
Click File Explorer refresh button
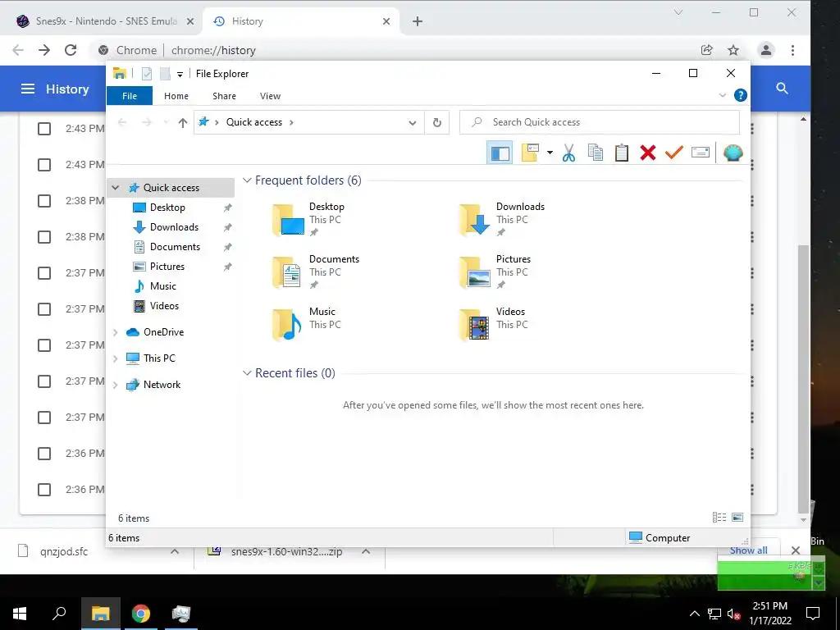tap(437, 123)
